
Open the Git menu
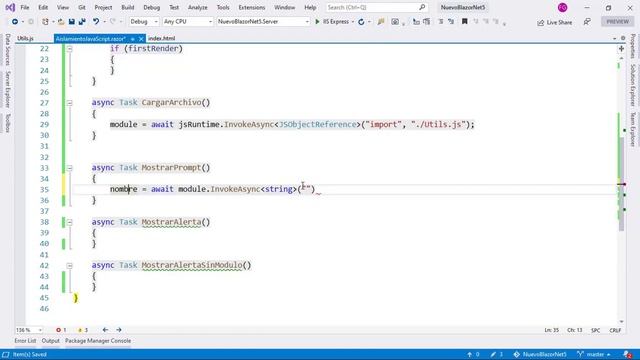point(82,7)
